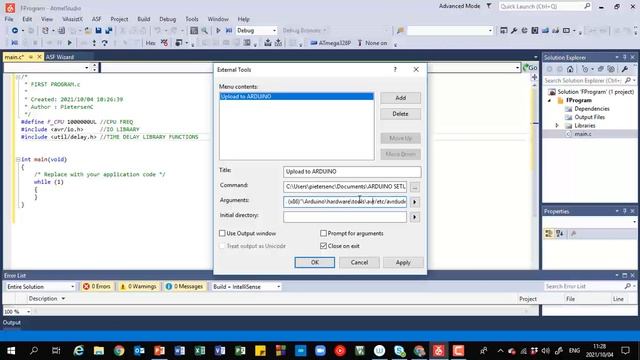
Task: Select 'Upload to ARDUINO' in Menu contents list
Action: pos(296,96)
